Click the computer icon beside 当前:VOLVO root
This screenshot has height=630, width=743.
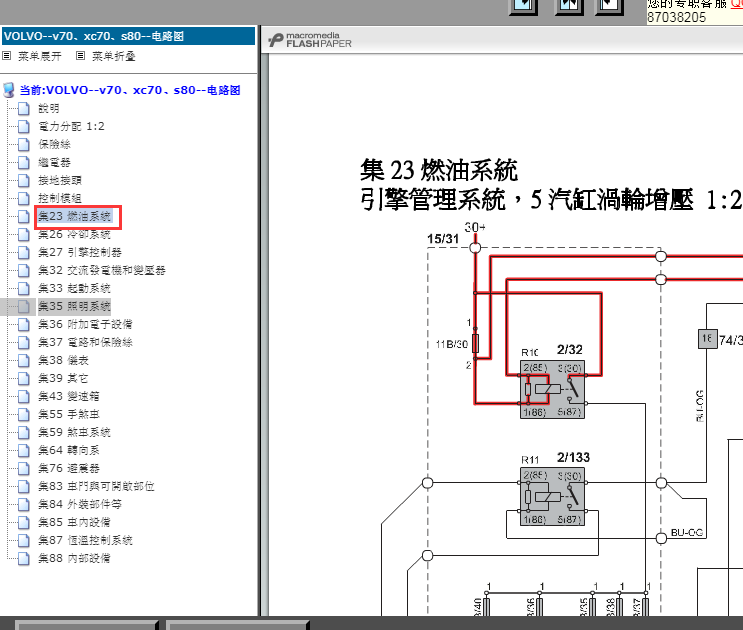click(x=9, y=90)
